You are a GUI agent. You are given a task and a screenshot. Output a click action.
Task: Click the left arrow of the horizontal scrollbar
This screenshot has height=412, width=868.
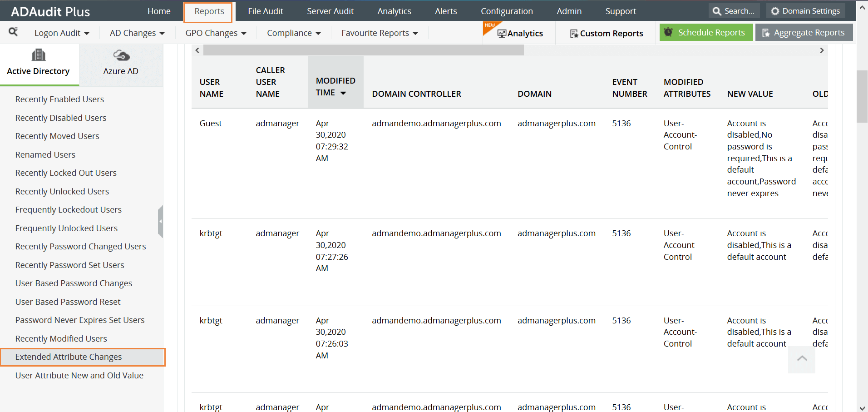coord(197,50)
